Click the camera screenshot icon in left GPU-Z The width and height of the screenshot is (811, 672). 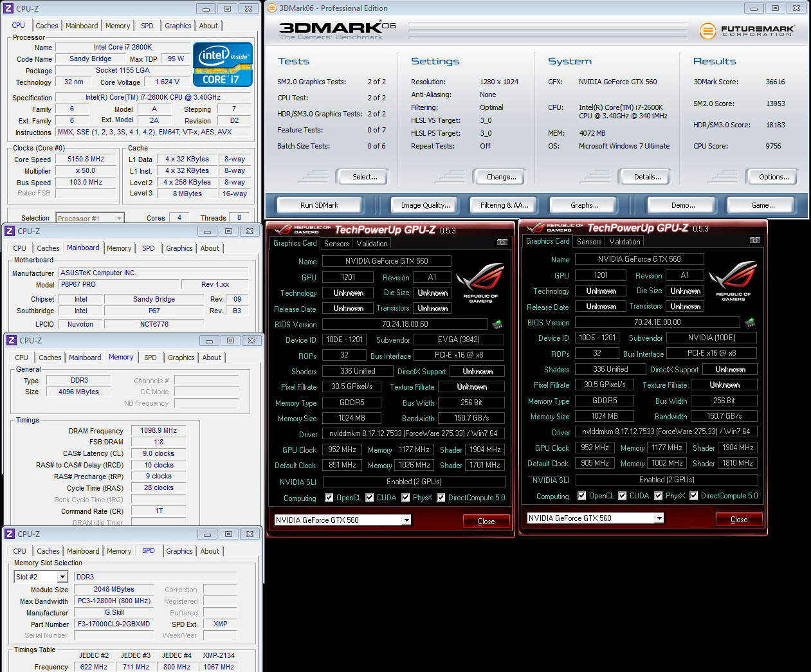pyautogui.click(x=502, y=242)
